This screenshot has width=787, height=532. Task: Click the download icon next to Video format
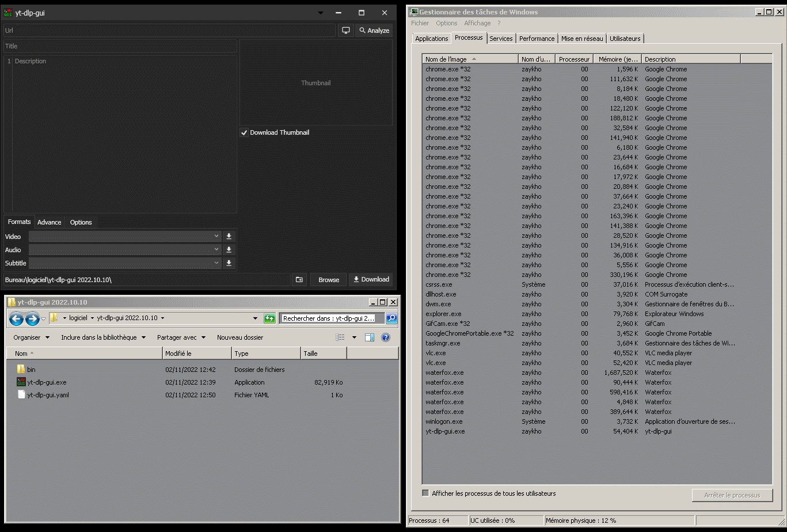tap(229, 236)
